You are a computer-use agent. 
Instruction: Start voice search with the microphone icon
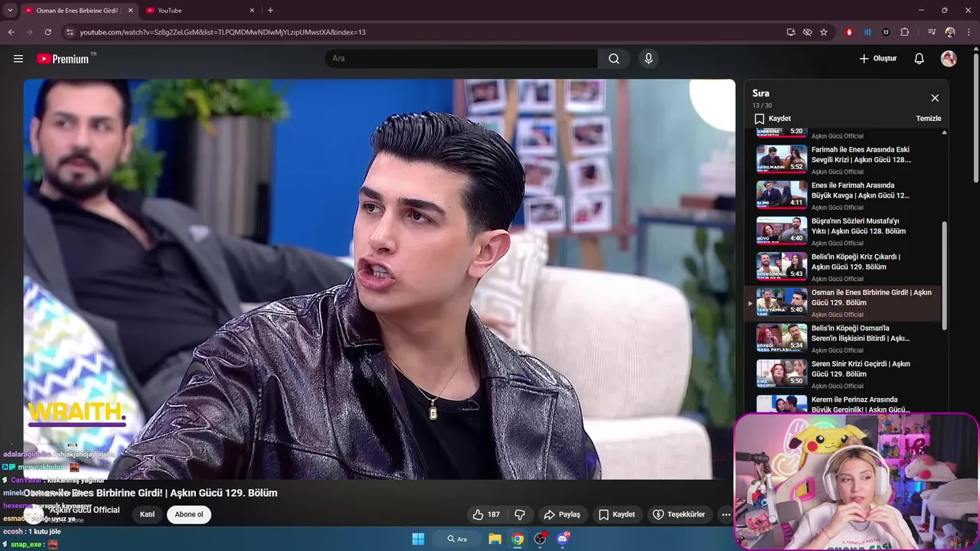coord(648,59)
